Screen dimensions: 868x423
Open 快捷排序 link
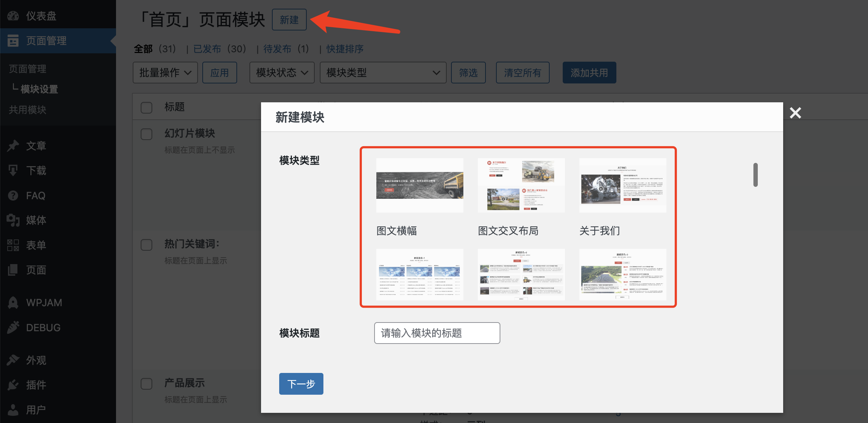(345, 49)
